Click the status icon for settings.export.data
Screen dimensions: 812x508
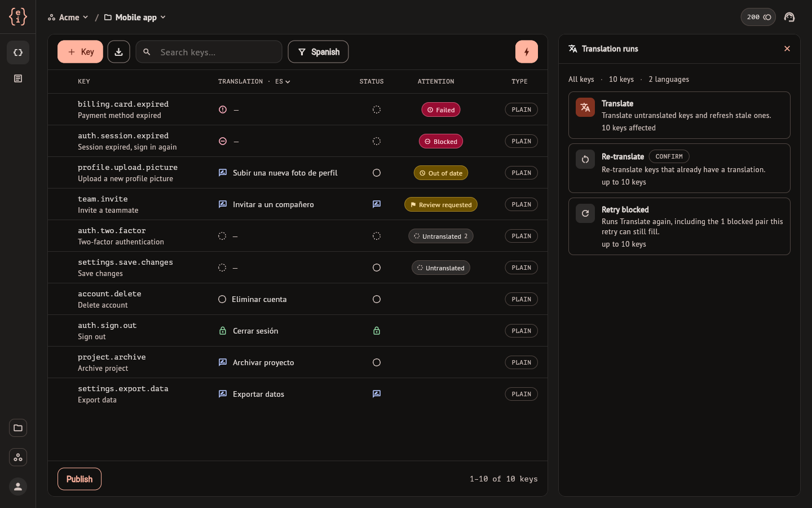tap(377, 394)
